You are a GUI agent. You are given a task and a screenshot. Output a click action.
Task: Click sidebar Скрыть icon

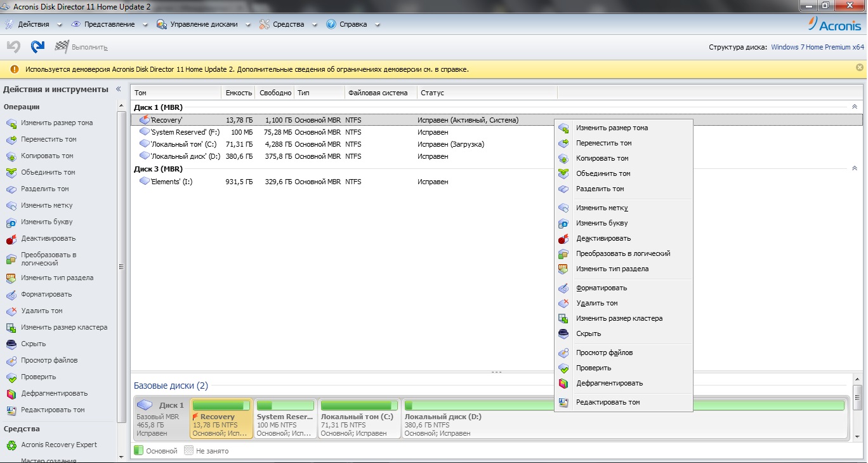(11, 344)
